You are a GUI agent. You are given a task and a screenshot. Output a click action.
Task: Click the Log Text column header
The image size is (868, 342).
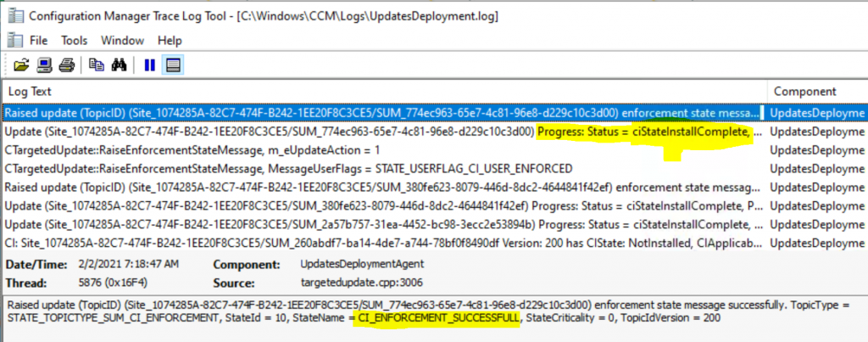[x=385, y=92]
